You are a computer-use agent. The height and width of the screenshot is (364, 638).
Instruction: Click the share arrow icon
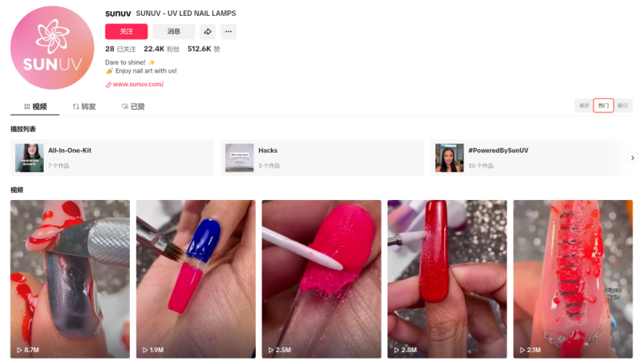tap(207, 31)
